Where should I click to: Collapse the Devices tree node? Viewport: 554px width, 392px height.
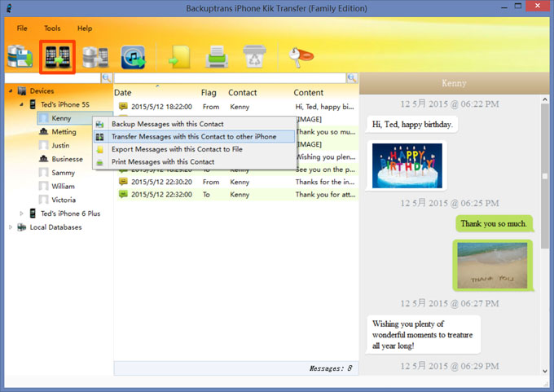pyautogui.click(x=11, y=90)
